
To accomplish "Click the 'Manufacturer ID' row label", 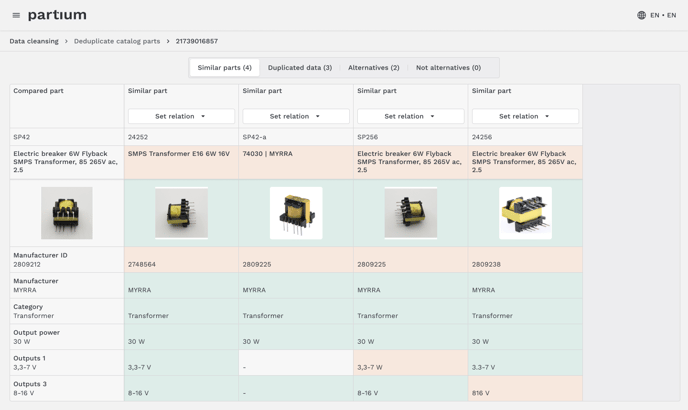I will point(40,255).
